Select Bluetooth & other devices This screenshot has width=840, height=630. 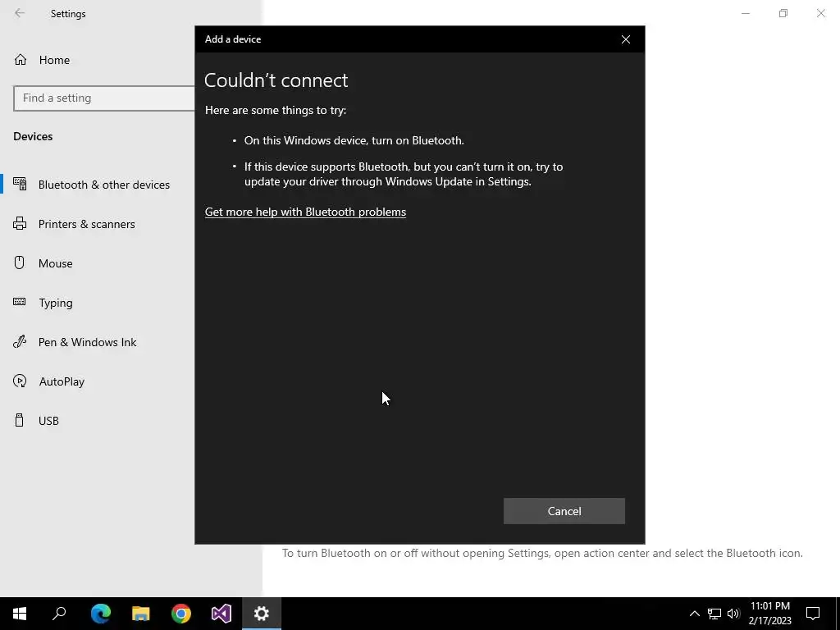pos(104,185)
